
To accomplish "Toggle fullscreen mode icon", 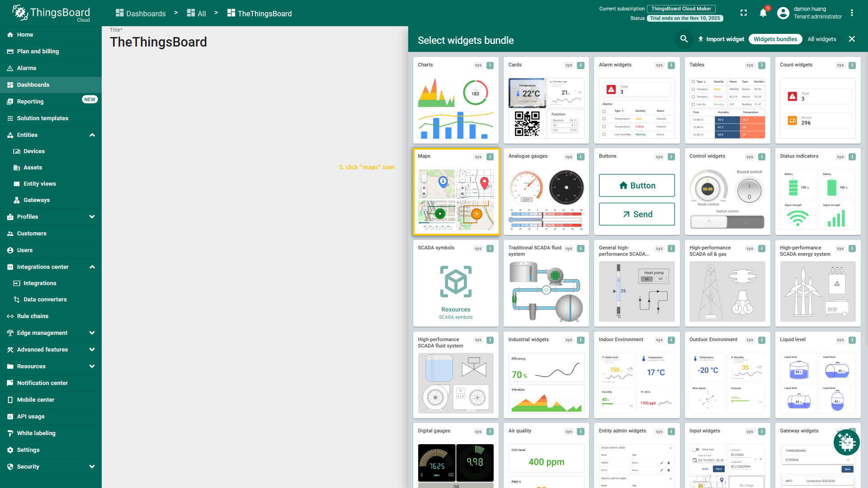I will [744, 13].
